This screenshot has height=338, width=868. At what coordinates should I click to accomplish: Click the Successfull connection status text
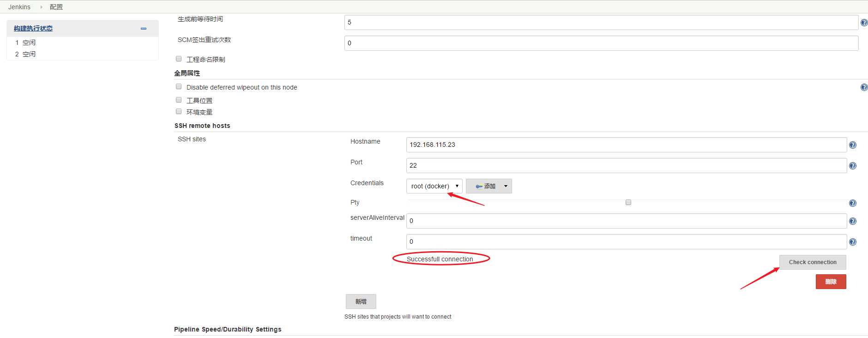(440, 259)
